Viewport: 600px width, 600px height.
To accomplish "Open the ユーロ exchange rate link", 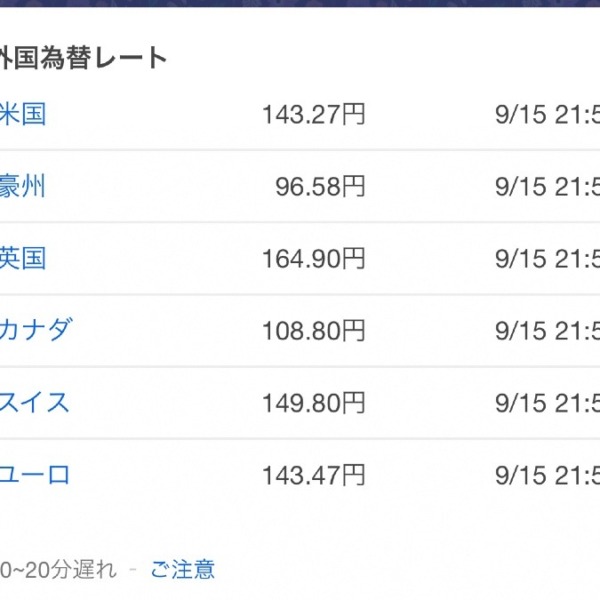I will 35,475.
